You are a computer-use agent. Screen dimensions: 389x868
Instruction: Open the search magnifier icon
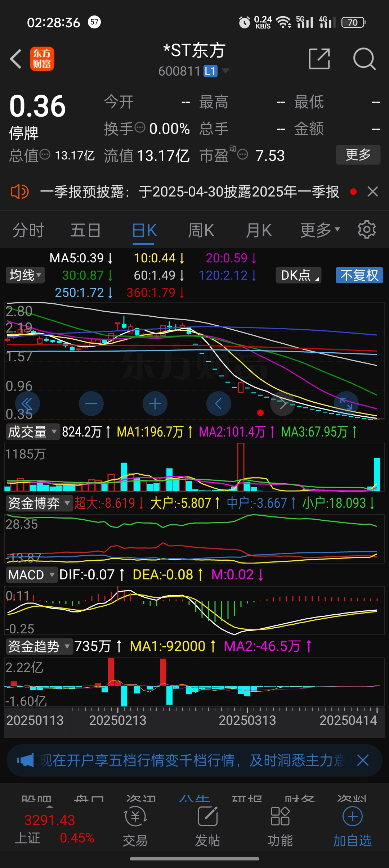pyautogui.click(x=364, y=59)
